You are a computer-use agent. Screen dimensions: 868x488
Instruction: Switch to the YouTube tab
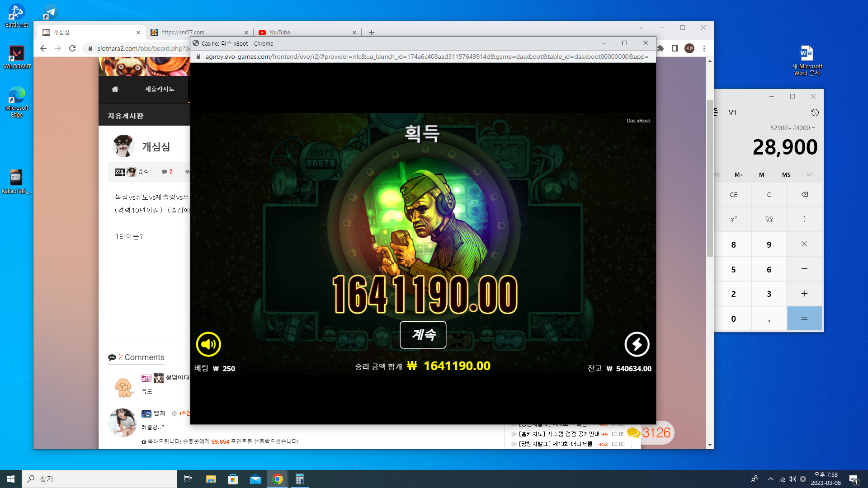(307, 32)
